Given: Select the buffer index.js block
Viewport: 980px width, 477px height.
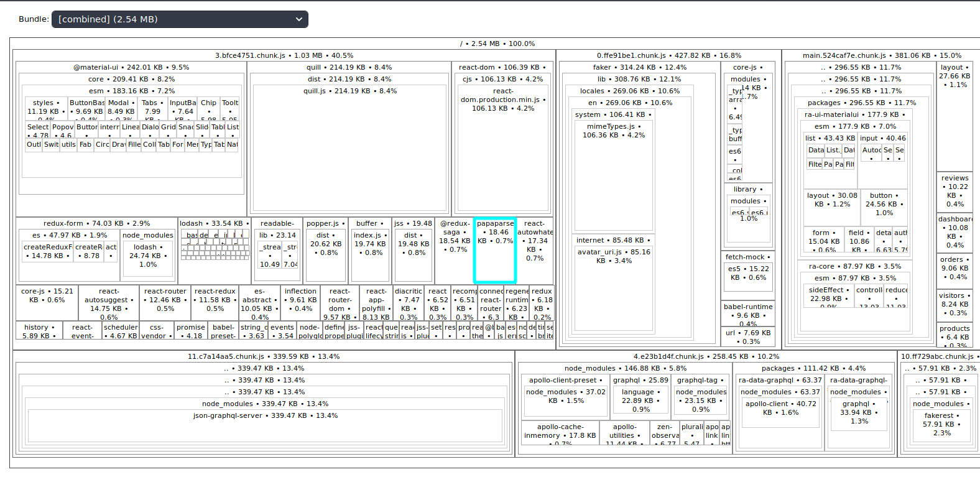Looking at the screenshot, I should click(x=370, y=255).
